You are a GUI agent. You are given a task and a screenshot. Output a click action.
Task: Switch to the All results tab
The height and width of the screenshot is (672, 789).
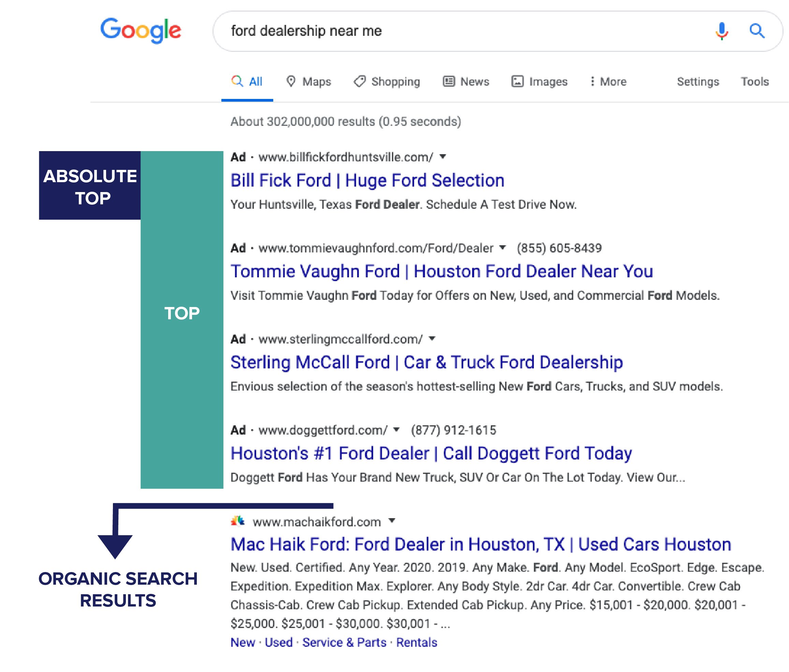[247, 81]
